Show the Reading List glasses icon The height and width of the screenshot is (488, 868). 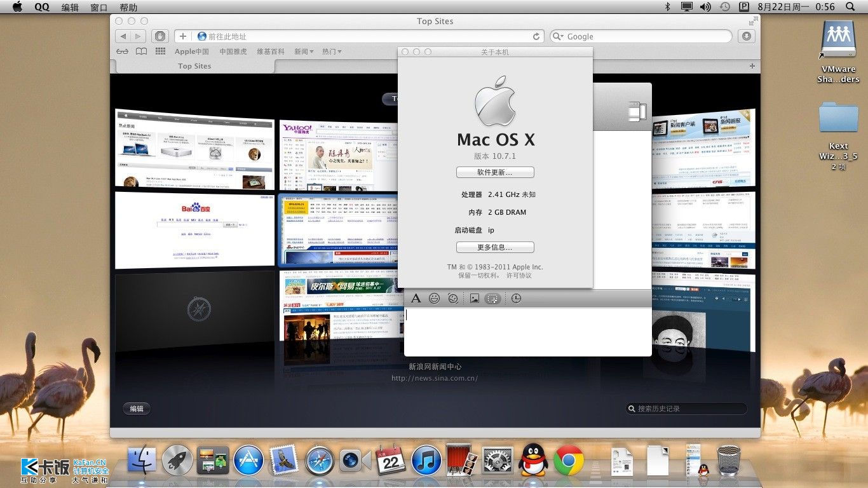click(x=122, y=51)
